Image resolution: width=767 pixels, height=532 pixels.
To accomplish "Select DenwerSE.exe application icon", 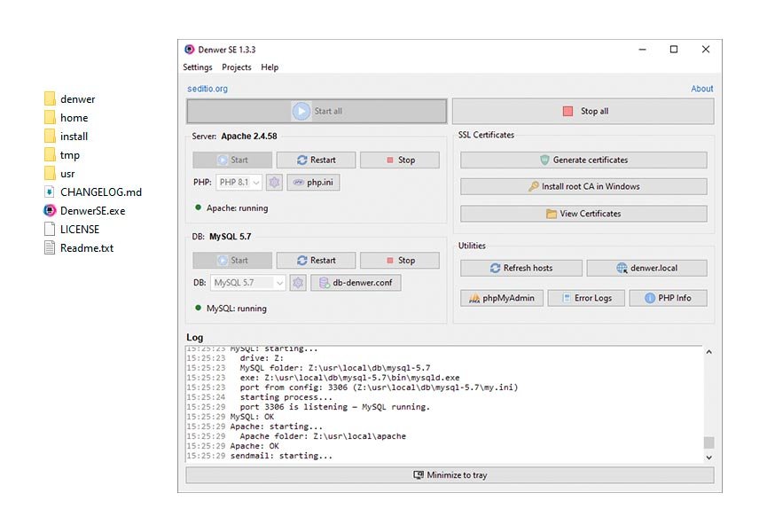I will coord(50,210).
